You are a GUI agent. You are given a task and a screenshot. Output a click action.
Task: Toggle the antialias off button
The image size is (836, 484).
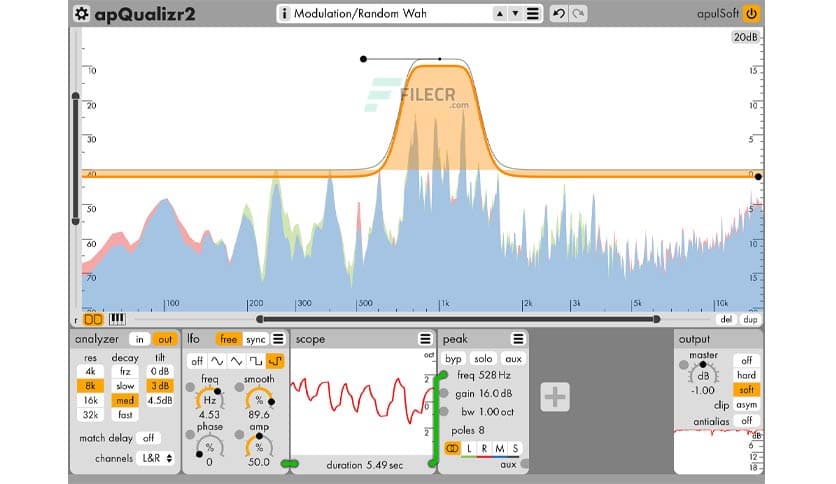click(746, 421)
